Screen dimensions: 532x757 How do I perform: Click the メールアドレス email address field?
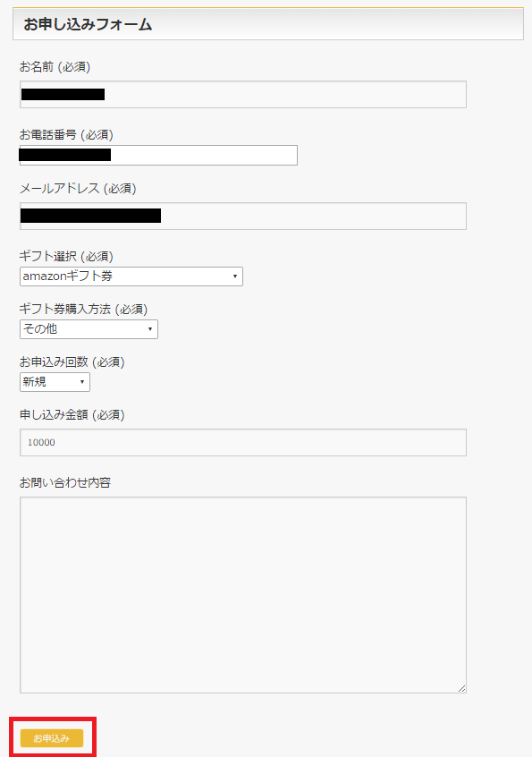[x=242, y=216]
